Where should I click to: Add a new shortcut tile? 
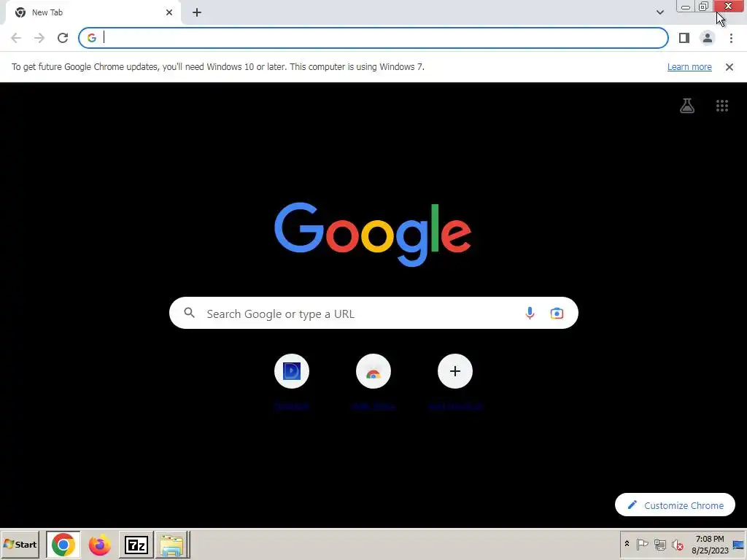455,371
